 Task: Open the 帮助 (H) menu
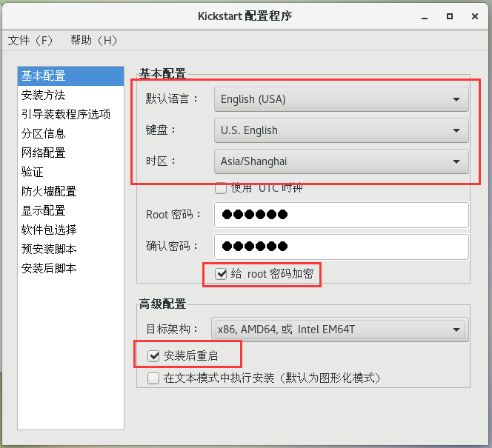pos(93,41)
